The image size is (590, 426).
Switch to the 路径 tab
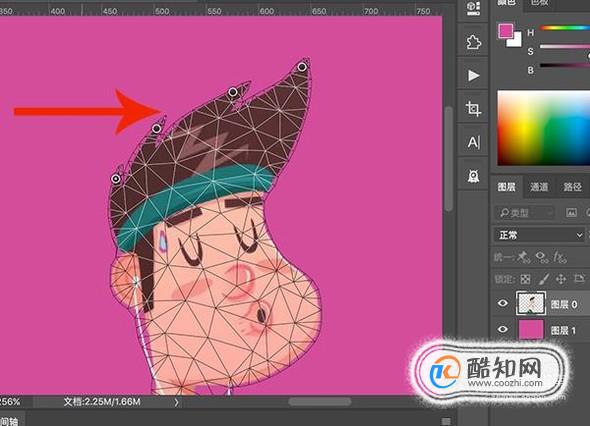(572, 187)
